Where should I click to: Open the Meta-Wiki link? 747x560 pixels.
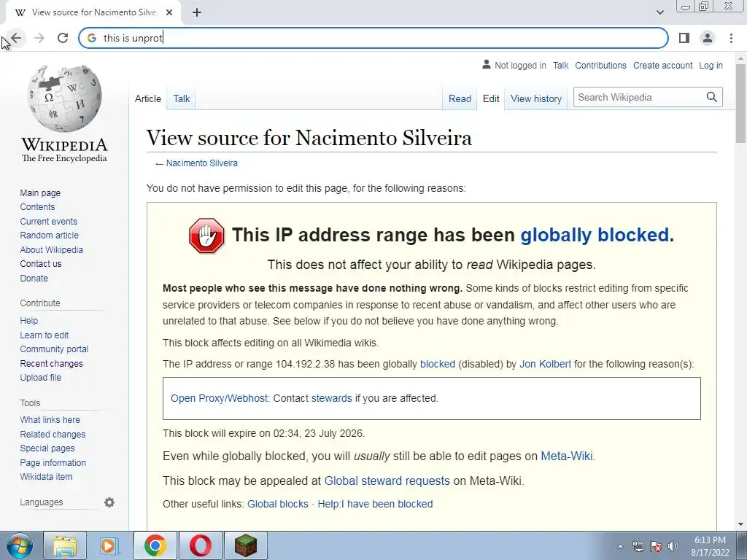click(x=566, y=456)
